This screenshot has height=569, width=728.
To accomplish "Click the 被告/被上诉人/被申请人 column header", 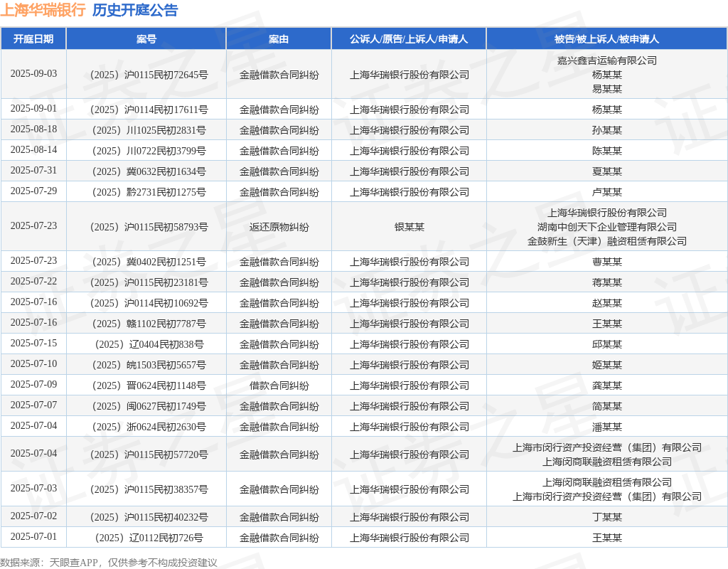I will click(607, 39).
